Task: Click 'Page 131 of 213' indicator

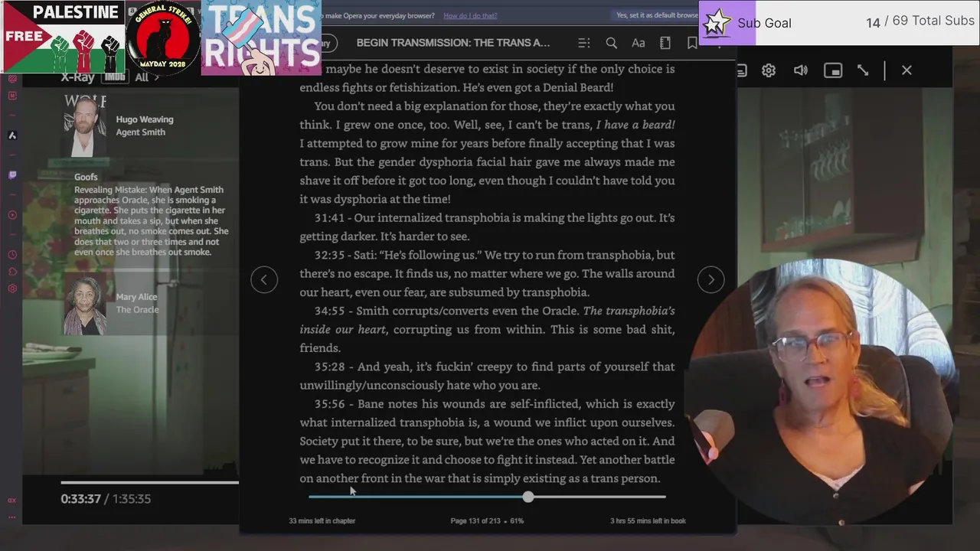Action: point(478,521)
